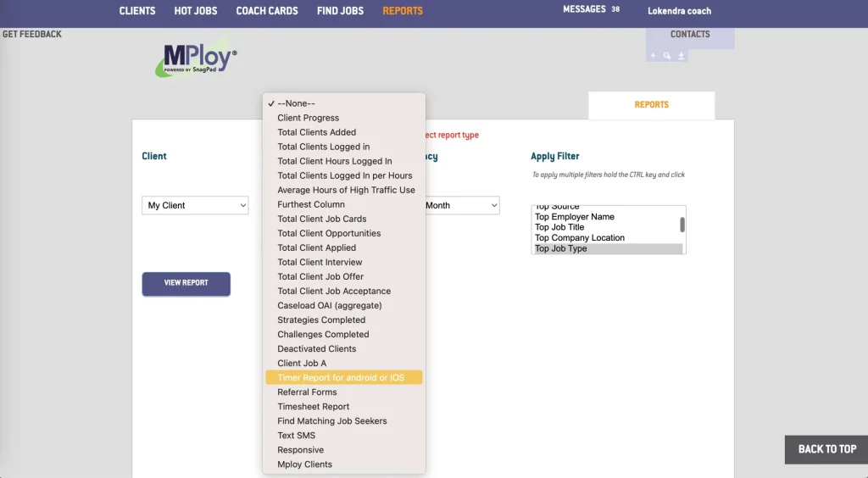Click the add contact plus icon

point(653,56)
